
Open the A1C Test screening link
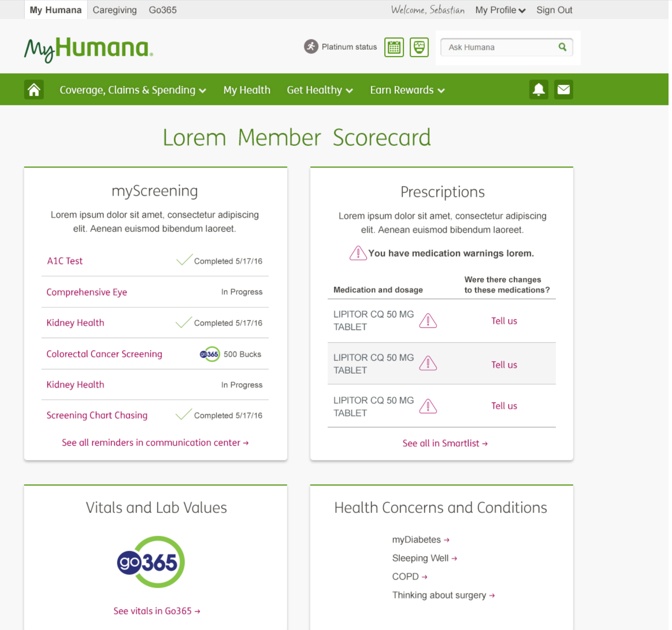(x=65, y=261)
